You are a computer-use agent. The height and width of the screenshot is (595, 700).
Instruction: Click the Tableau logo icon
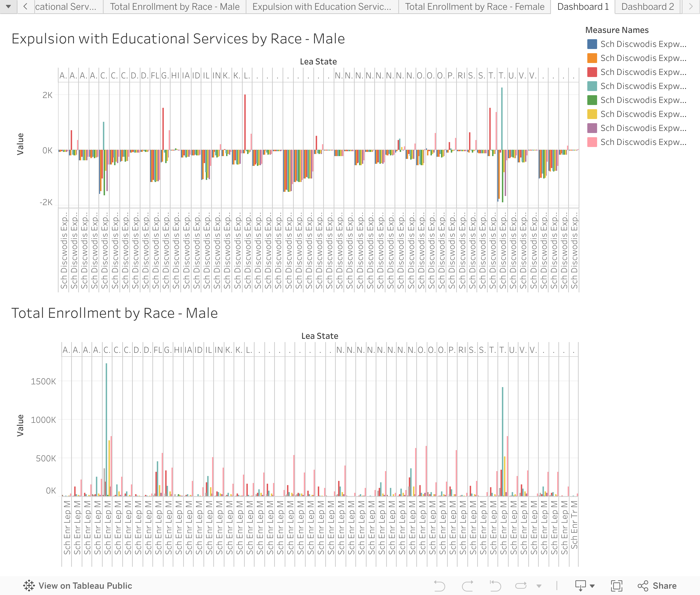29,586
